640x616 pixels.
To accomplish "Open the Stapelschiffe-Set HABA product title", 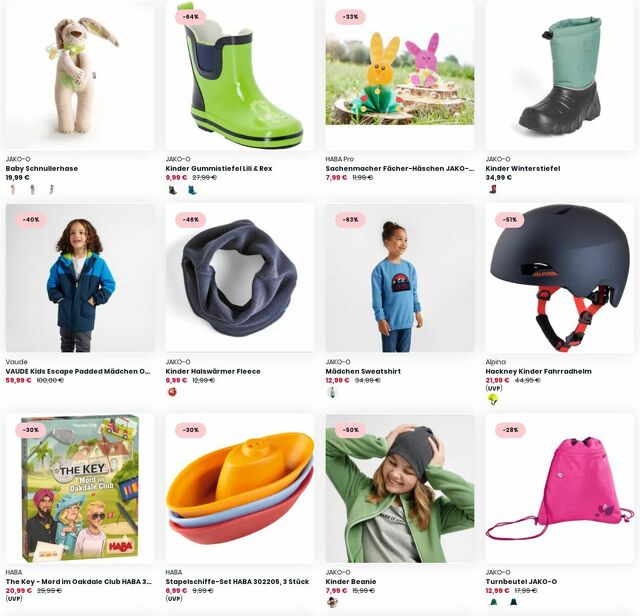I will click(237, 581).
